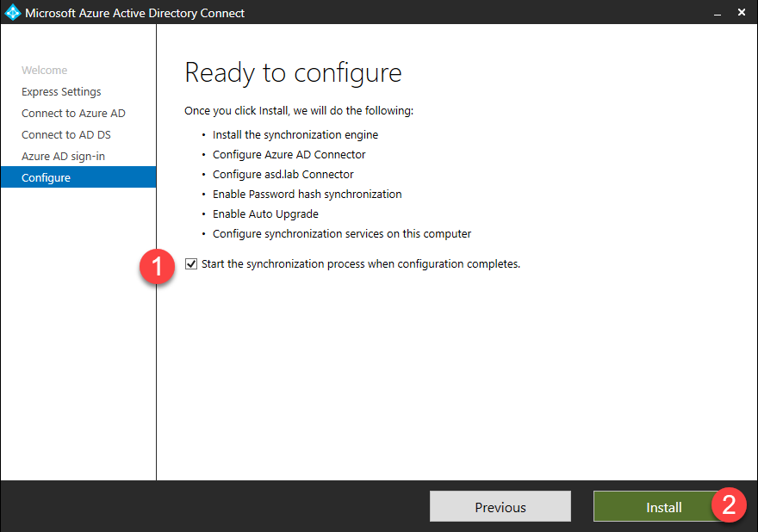This screenshot has width=758, height=532.
Task: Click 'Enable Password hash synchronization' text
Action: [x=307, y=195]
